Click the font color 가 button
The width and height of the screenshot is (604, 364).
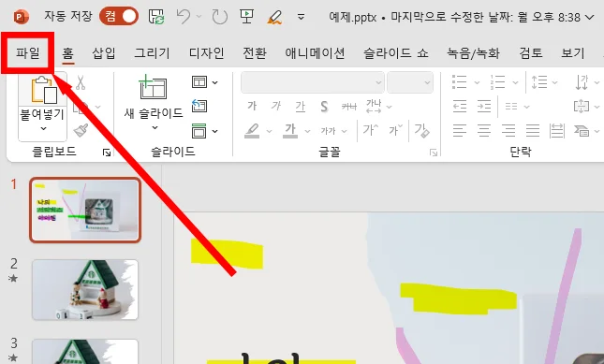tap(290, 130)
